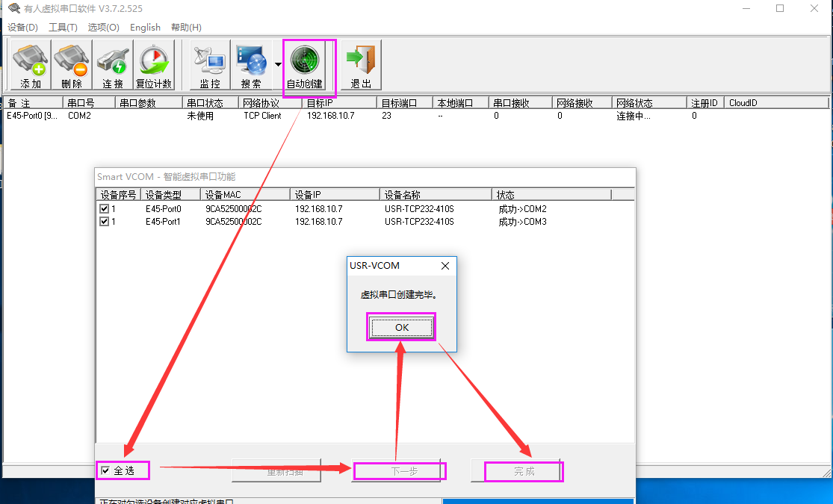The height and width of the screenshot is (504, 833).
Task: Open the 选项(O) menu
Action: point(103,27)
